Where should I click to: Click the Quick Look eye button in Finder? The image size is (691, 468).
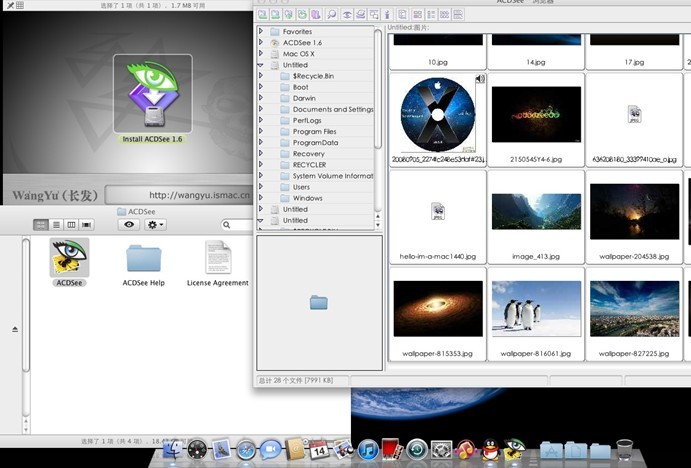[x=128, y=225]
